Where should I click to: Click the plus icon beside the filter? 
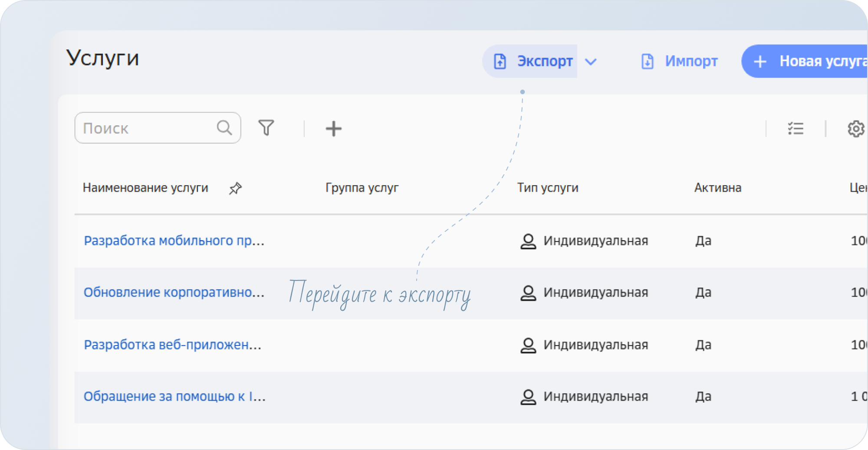coord(333,129)
